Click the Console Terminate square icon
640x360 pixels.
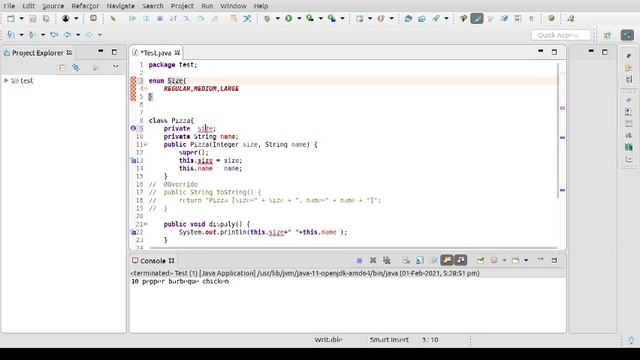[x=359, y=260]
